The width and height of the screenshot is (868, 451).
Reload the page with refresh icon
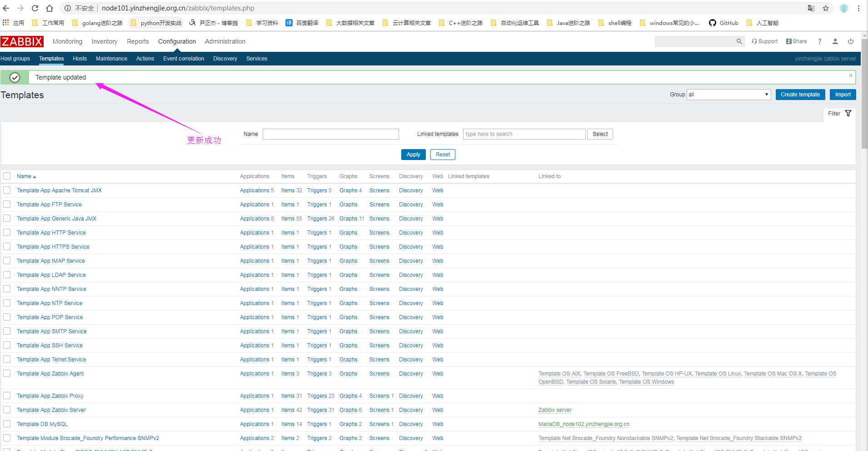(x=35, y=8)
